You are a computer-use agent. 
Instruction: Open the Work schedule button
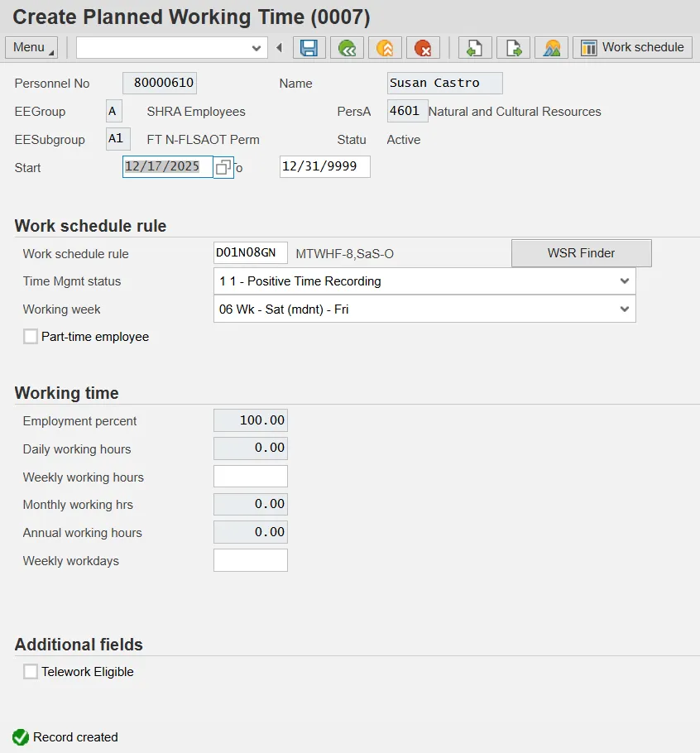(x=632, y=48)
